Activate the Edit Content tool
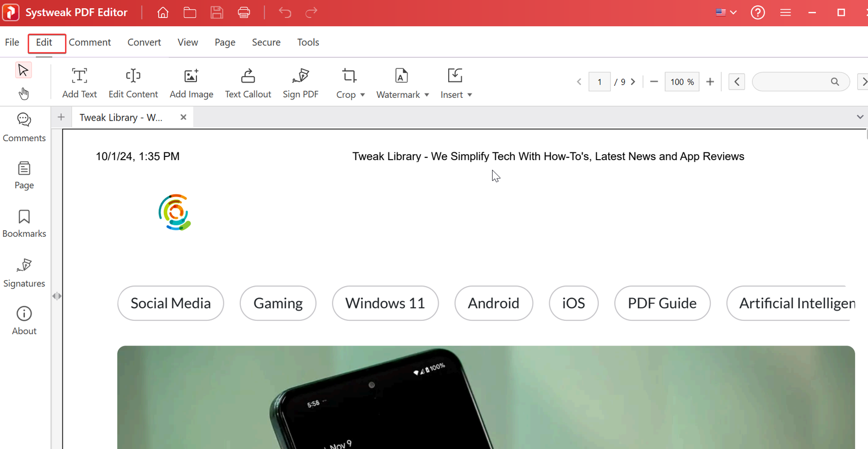The height and width of the screenshot is (449, 868). tap(133, 83)
